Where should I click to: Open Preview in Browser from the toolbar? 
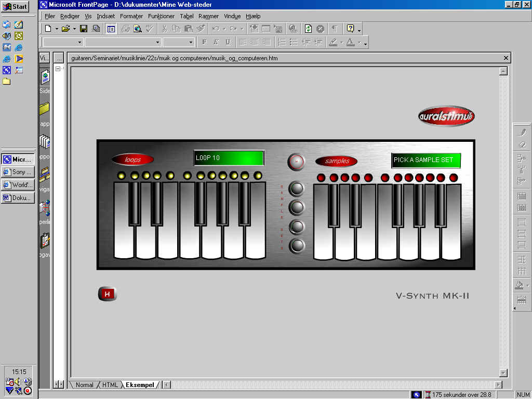138,29
